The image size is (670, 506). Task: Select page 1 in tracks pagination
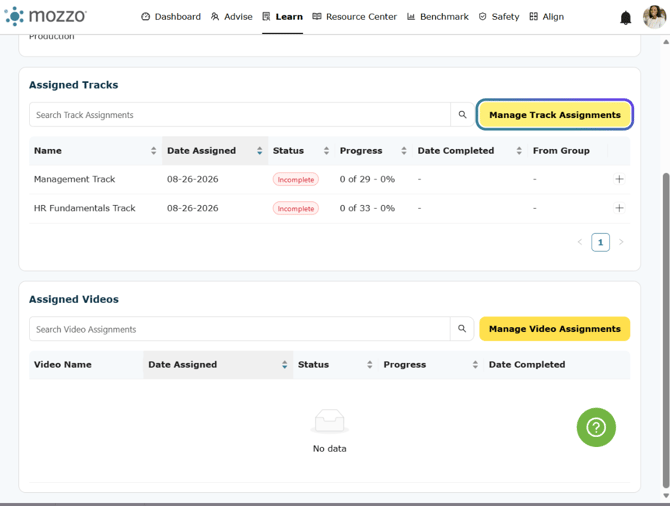(600, 242)
